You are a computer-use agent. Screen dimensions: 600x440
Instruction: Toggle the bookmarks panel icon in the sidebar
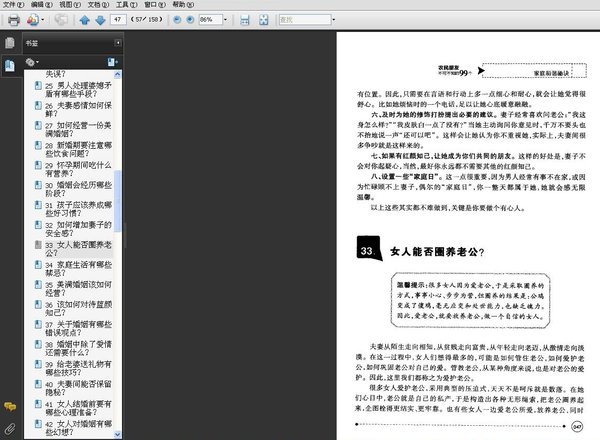[x=10, y=66]
